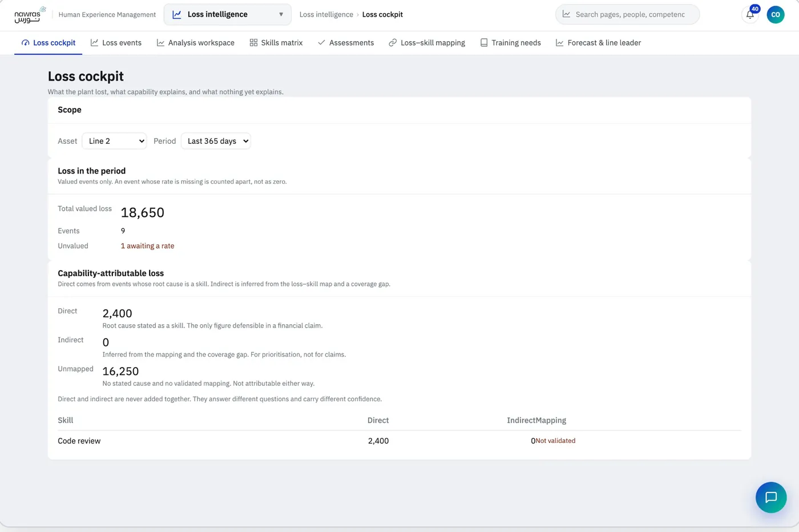Image resolution: width=799 pixels, height=532 pixels.
Task: Click the Analysis workspace chart icon
Action: 160,43
